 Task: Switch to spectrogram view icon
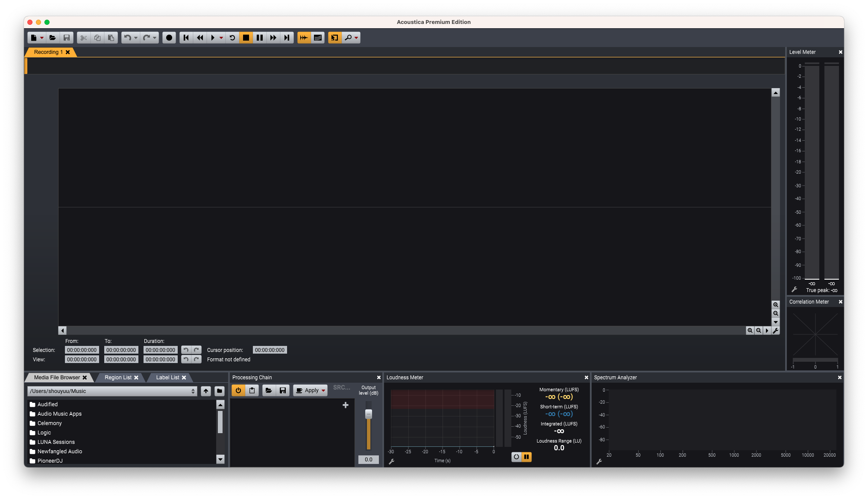[317, 38]
